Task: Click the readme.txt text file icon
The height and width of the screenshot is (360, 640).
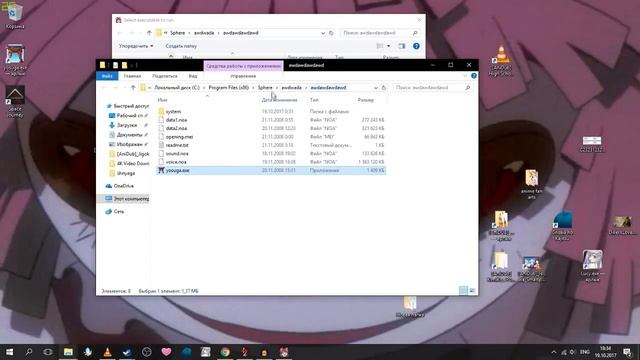Action: 161,145
